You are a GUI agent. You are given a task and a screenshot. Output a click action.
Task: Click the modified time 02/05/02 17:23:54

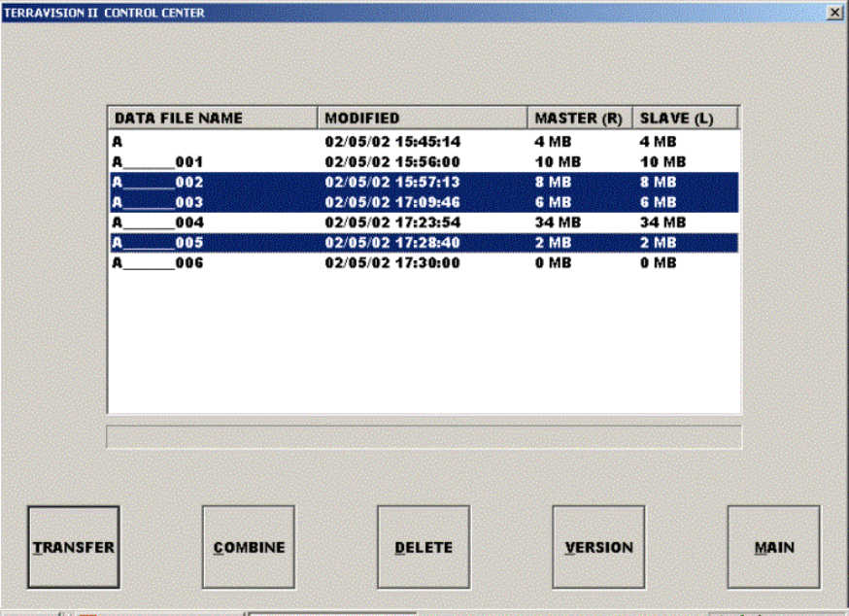click(392, 222)
